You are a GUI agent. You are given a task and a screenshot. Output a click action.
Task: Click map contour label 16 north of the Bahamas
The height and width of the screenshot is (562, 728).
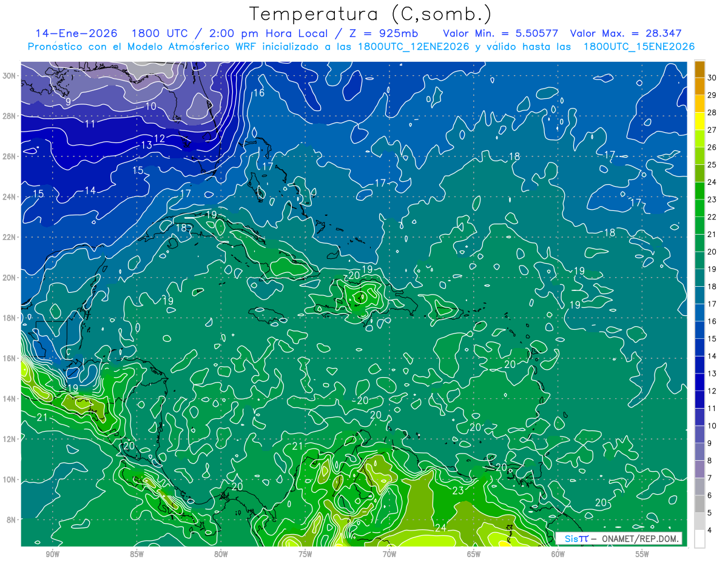[259, 93]
